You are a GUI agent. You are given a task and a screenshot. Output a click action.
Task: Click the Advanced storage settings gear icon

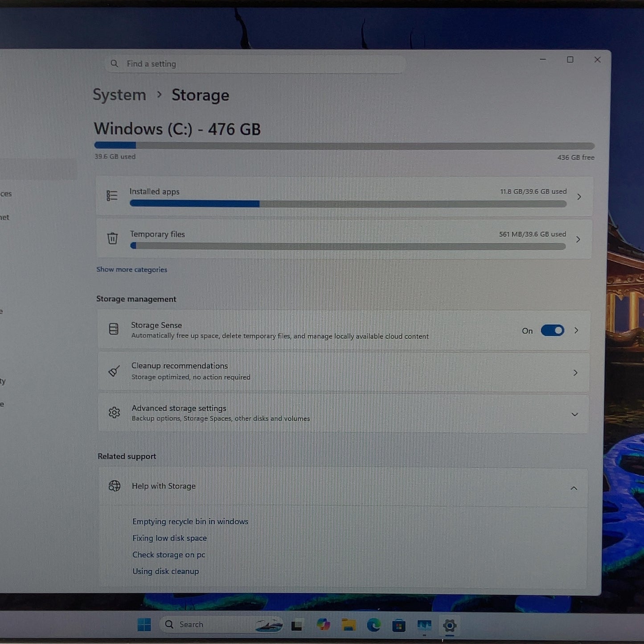[114, 413]
